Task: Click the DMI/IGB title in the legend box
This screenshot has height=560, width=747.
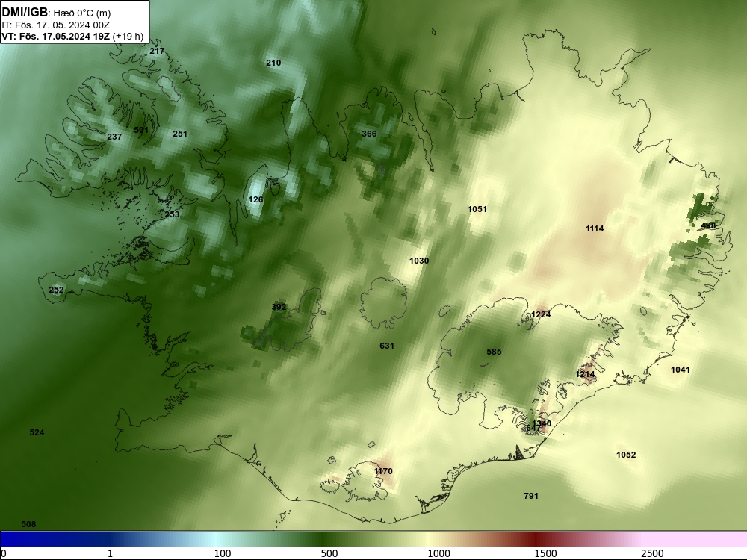Action: coord(25,13)
